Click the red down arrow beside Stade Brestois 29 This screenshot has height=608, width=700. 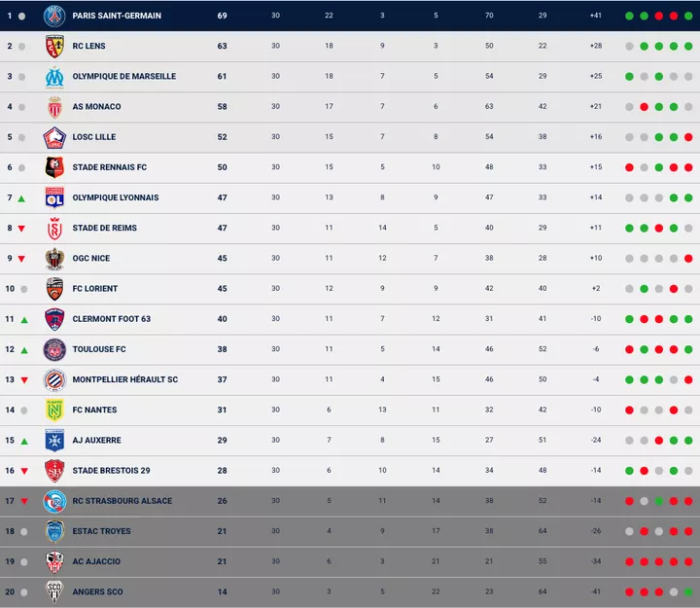tap(21, 471)
